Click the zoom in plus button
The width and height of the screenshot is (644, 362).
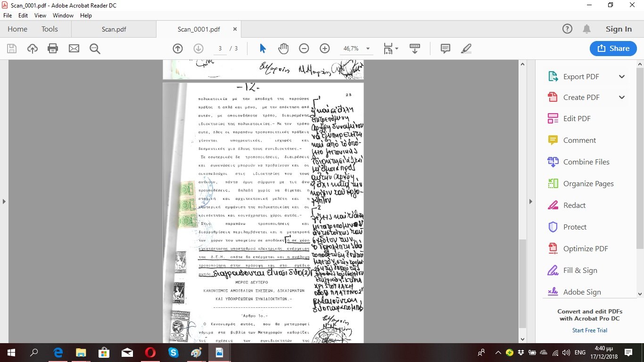click(325, 49)
